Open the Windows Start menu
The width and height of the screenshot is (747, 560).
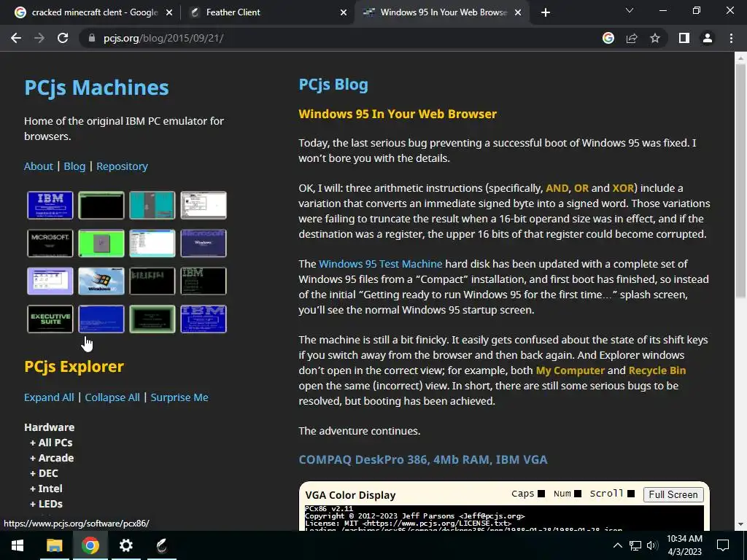18,545
